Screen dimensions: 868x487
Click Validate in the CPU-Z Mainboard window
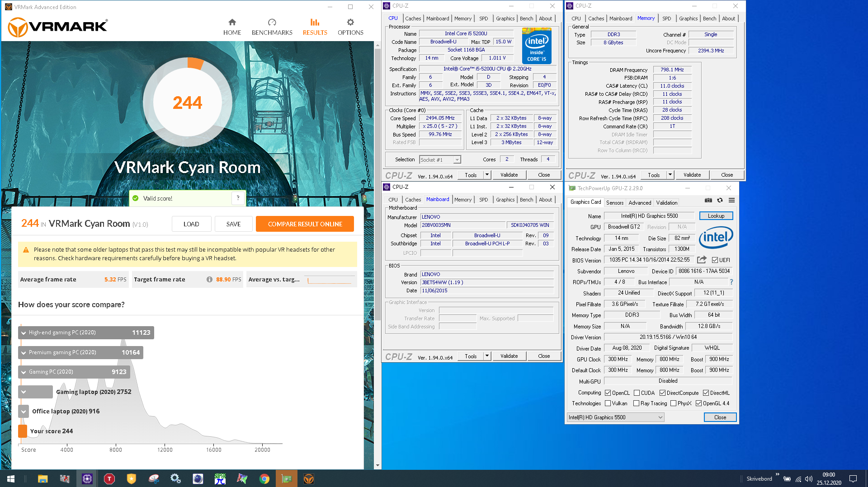(x=509, y=356)
